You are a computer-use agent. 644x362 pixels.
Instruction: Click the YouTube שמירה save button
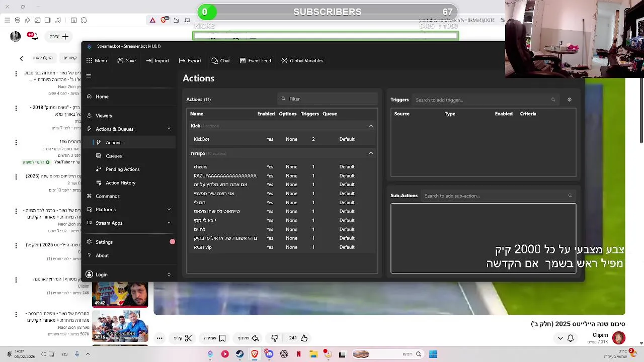214,338
